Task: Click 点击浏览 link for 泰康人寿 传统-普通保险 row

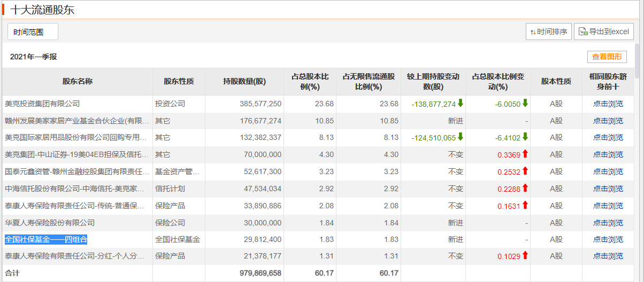Action: [608, 206]
